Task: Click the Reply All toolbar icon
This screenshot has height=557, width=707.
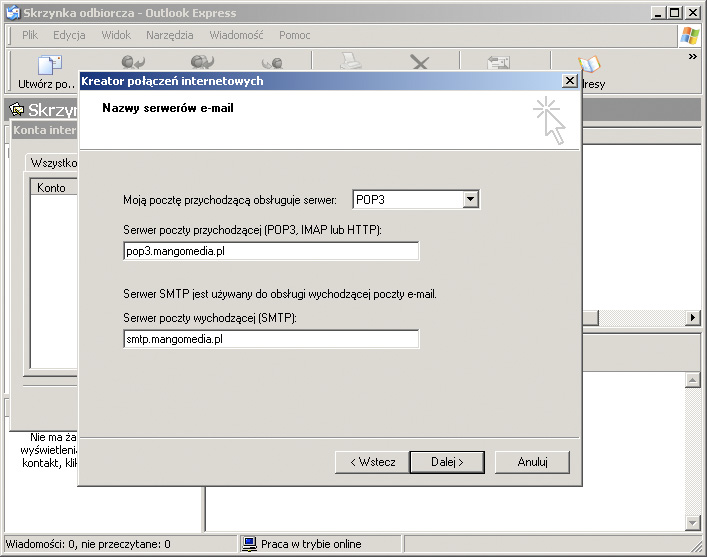Action: (202, 62)
